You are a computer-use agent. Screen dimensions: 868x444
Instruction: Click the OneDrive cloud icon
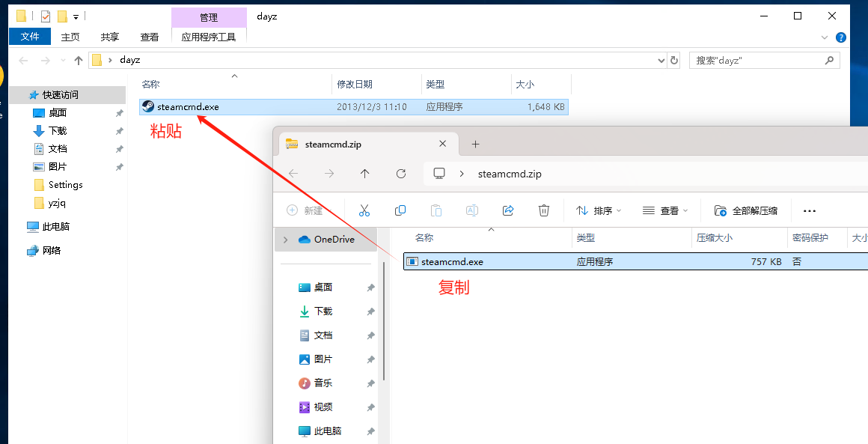coord(305,240)
